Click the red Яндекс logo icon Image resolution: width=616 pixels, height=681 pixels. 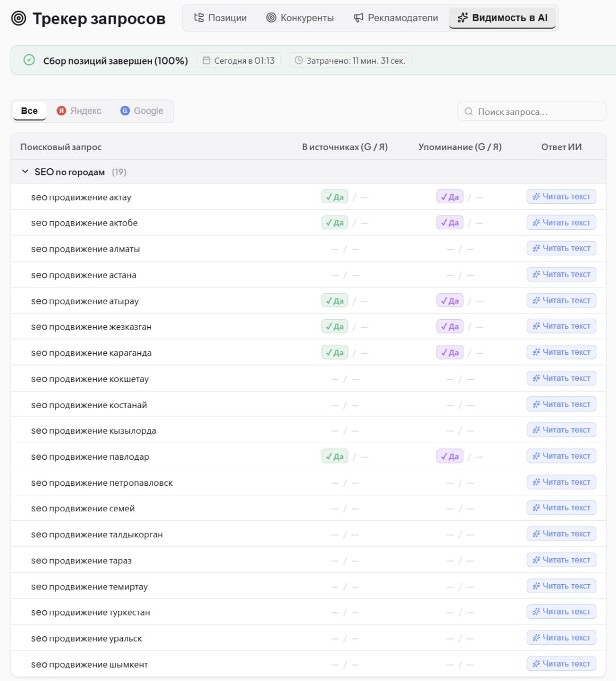61,111
